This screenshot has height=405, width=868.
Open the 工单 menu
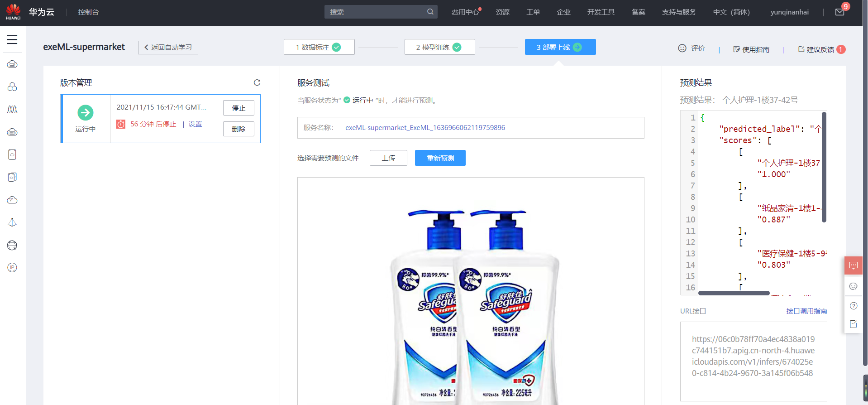(533, 12)
